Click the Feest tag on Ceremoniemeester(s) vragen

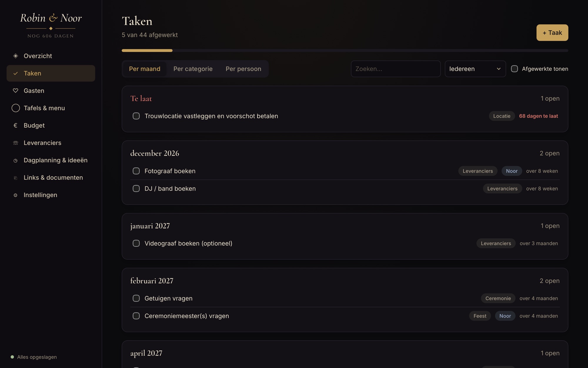[480, 316]
